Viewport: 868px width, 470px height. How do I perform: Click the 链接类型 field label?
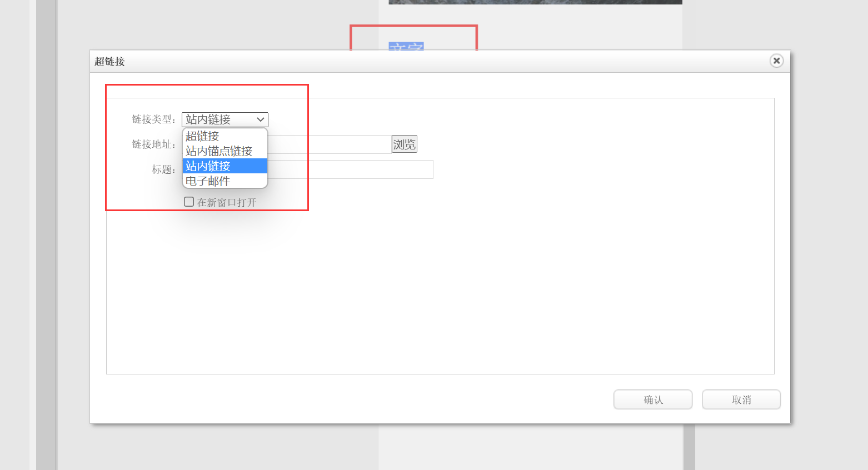153,119
